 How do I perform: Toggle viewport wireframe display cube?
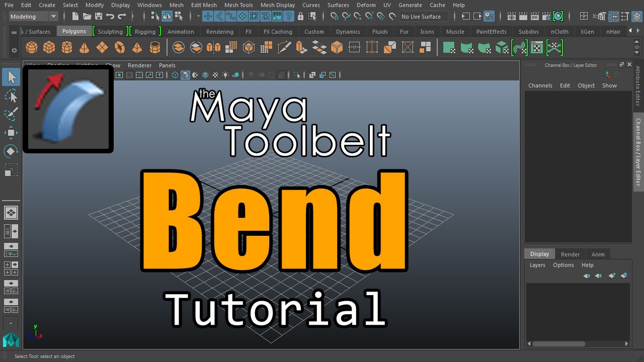coord(175,75)
